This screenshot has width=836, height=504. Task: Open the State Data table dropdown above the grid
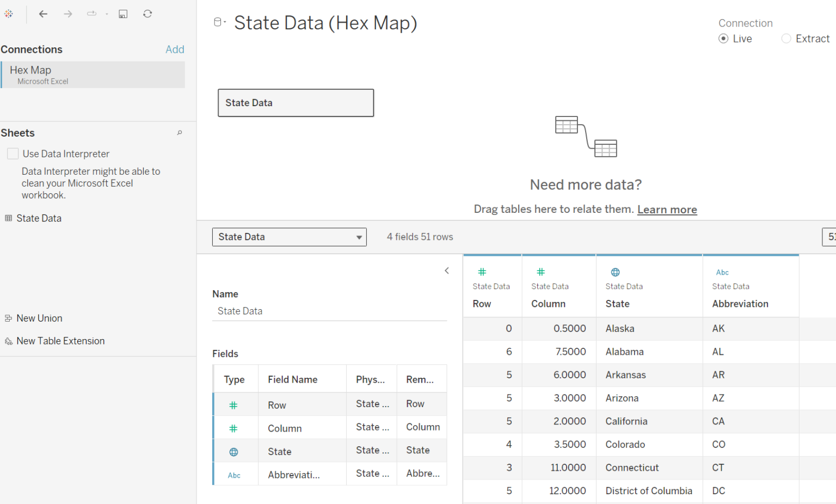click(x=359, y=237)
